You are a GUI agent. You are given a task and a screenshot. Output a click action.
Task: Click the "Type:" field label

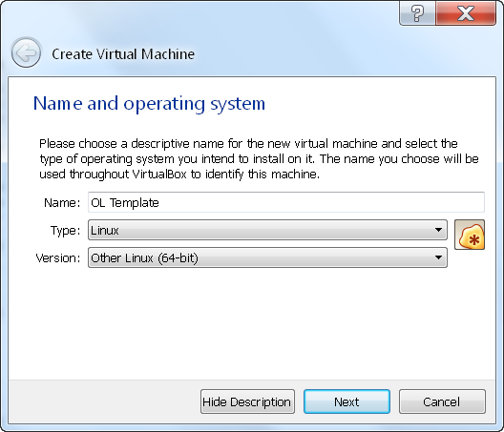(65, 231)
